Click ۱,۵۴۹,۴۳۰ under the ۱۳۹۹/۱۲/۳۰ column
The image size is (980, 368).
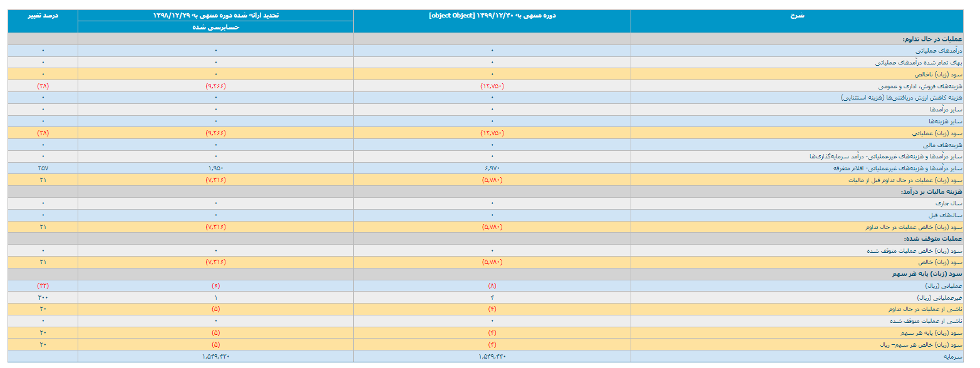coord(492,356)
